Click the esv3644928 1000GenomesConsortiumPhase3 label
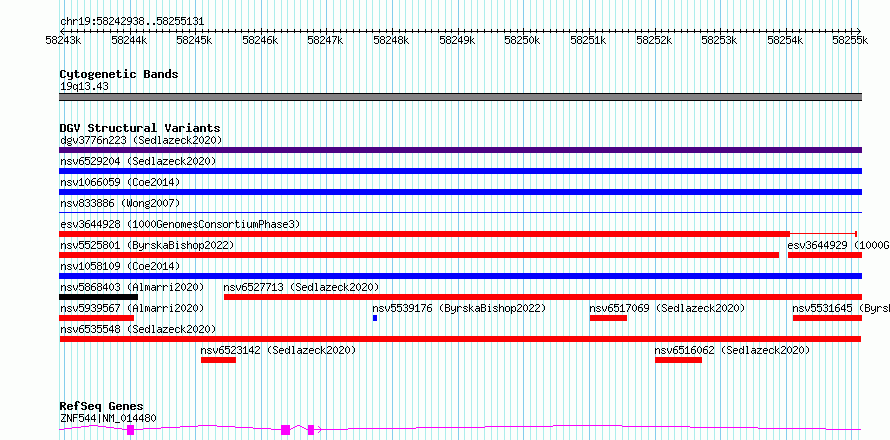The width and height of the screenshot is (890, 440). click(x=180, y=224)
